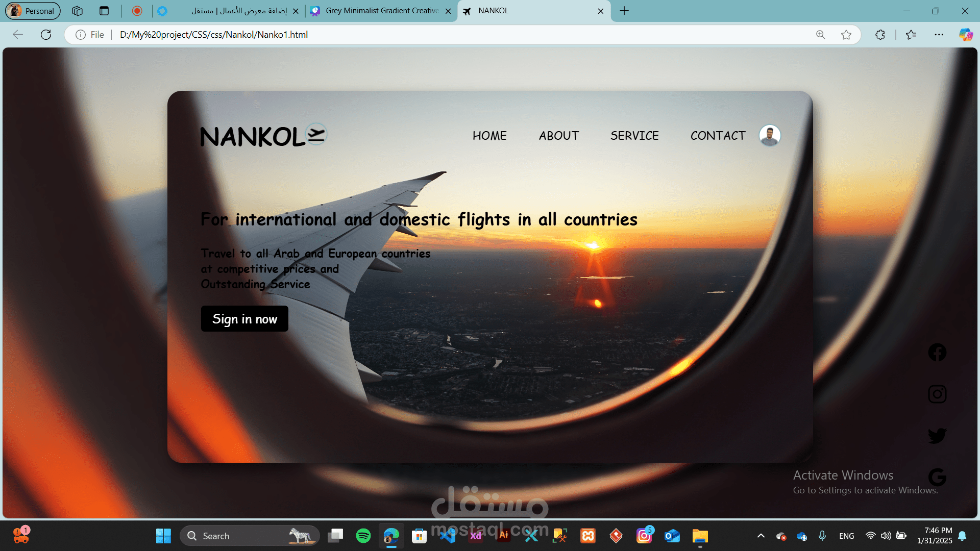
Task: Open Microsoft Store from the taskbar
Action: click(x=419, y=536)
